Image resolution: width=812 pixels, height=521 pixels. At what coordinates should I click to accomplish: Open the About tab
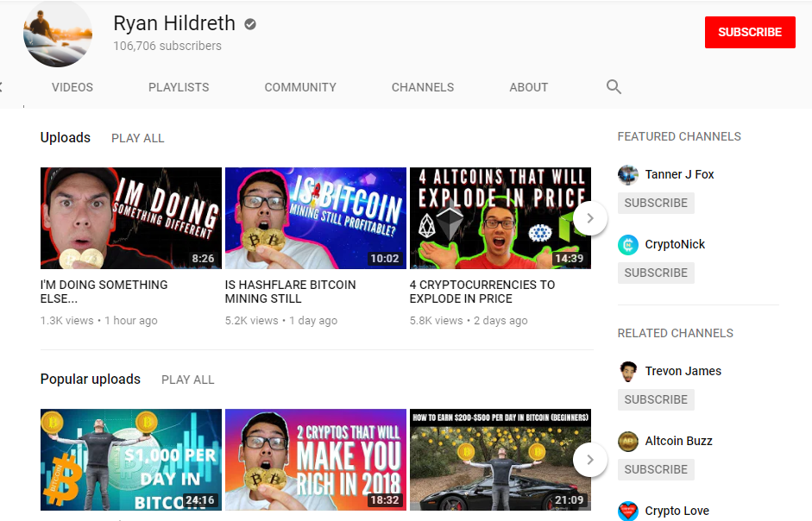click(x=529, y=87)
